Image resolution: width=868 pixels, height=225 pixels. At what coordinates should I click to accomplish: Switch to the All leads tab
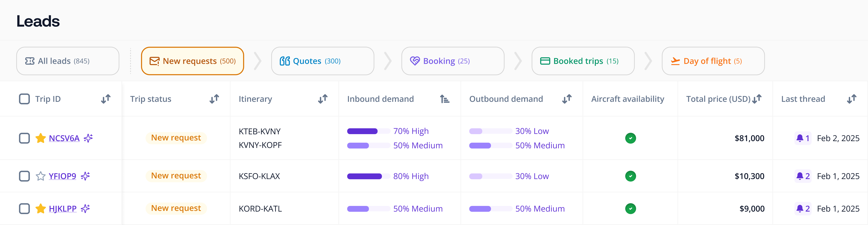(68, 61)
